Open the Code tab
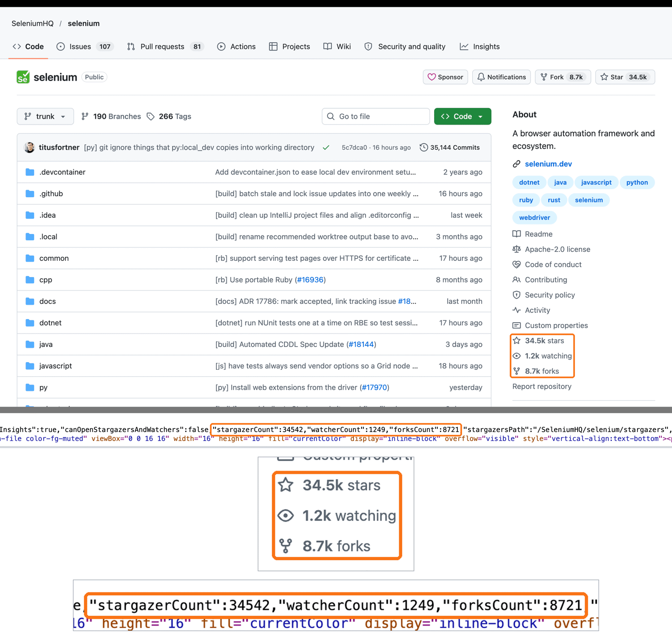The image size is (672, 640). pos(28,47)
